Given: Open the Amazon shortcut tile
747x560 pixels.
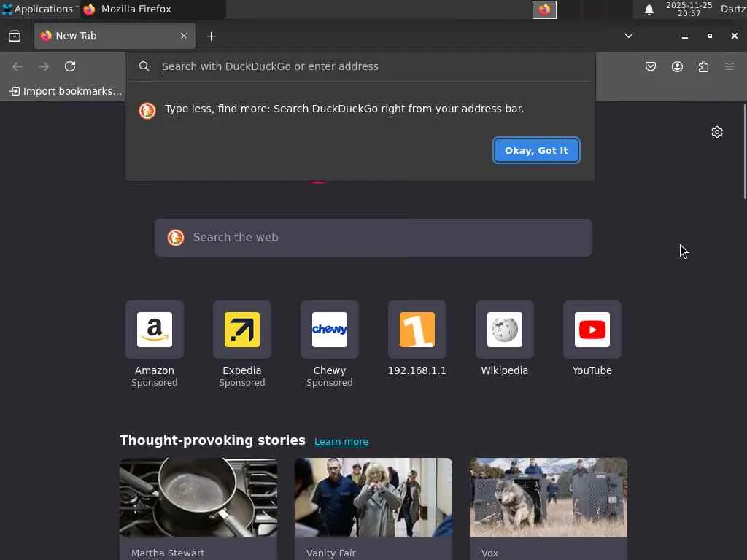Looking at the screenshot, I should click(155, 330).
